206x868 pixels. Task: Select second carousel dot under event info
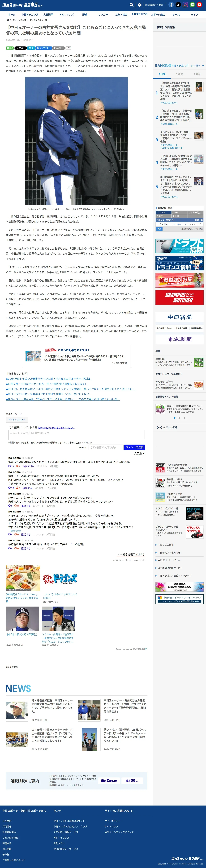click(x=179, y=418)
